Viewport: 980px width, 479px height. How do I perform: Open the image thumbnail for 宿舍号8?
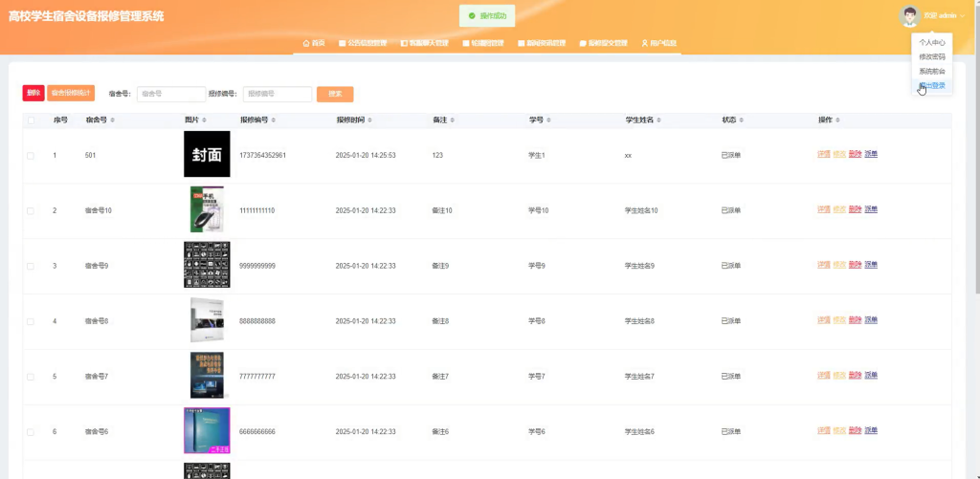pyautogui.click(x=207, y=319)
